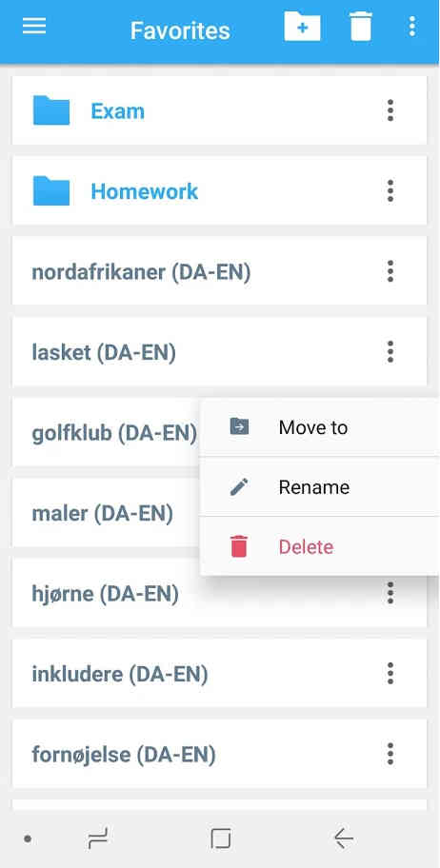Tap the Android back navigation button
Viewport: 440px width, 868px height.
[x=344, y=839]
